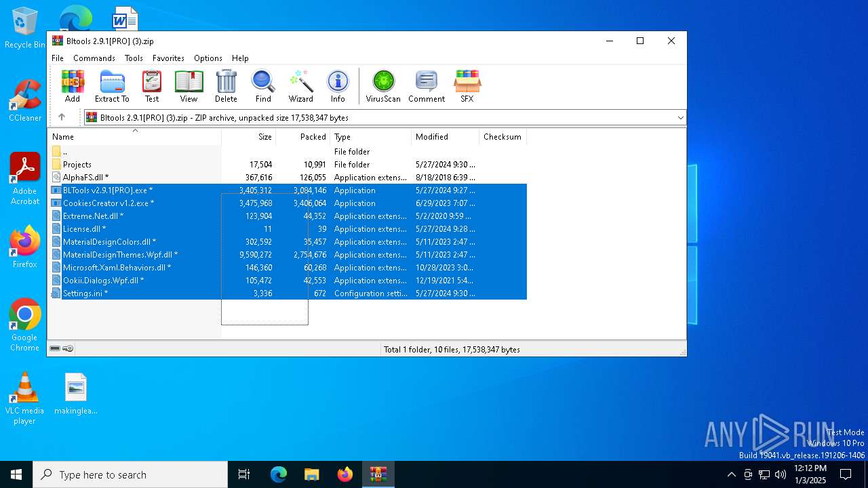Image resolution: width=868 pixels, height=488 pixels.
Task: Select the Adobe Acrobat desktop shortcut
Action: (25, 179)
